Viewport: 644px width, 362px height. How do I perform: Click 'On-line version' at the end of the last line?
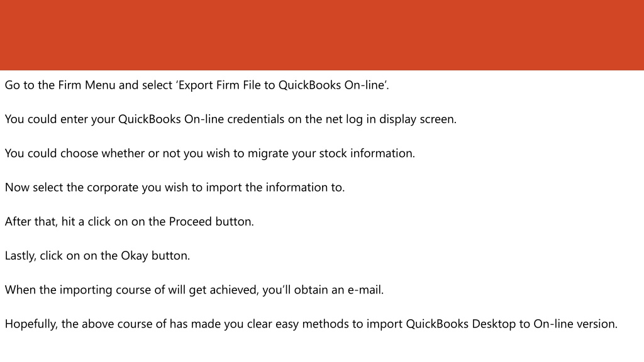574,324
